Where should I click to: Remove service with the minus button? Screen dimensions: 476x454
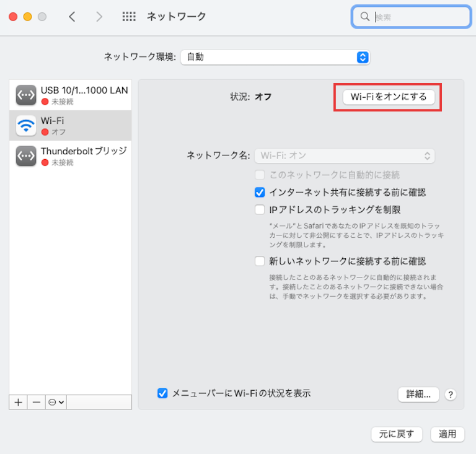[x=36, y=402]
